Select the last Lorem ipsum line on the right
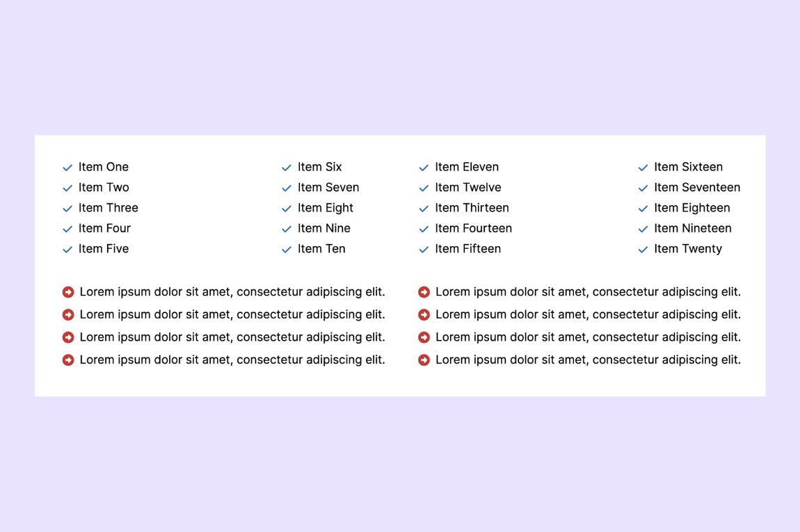The width and height of the screenshot is (800, 532). click(588, 360)
